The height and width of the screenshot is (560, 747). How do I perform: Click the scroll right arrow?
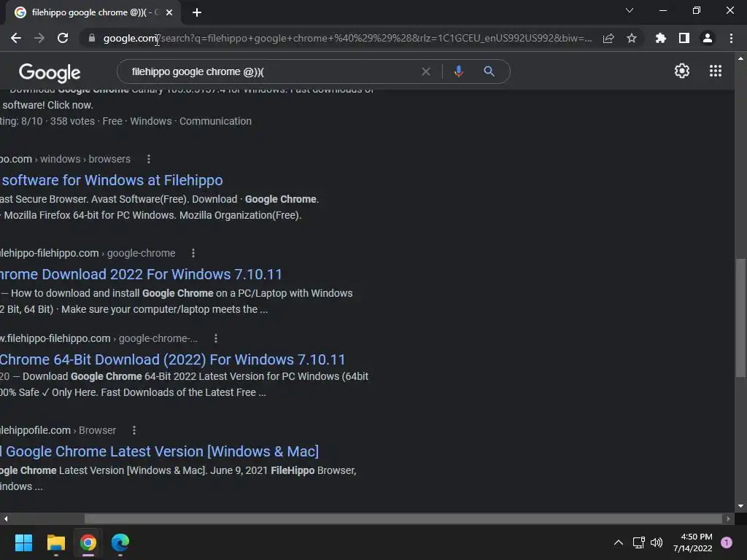[x=729, y=518]
